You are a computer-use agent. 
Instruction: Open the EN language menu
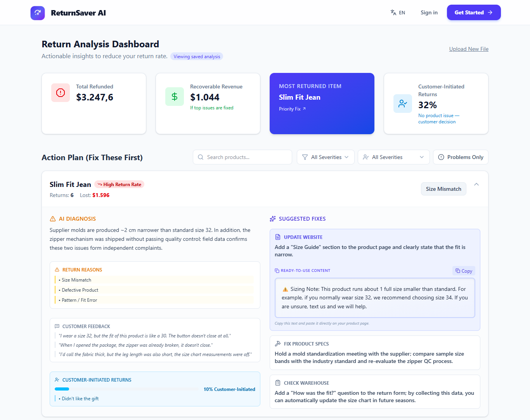398,12
